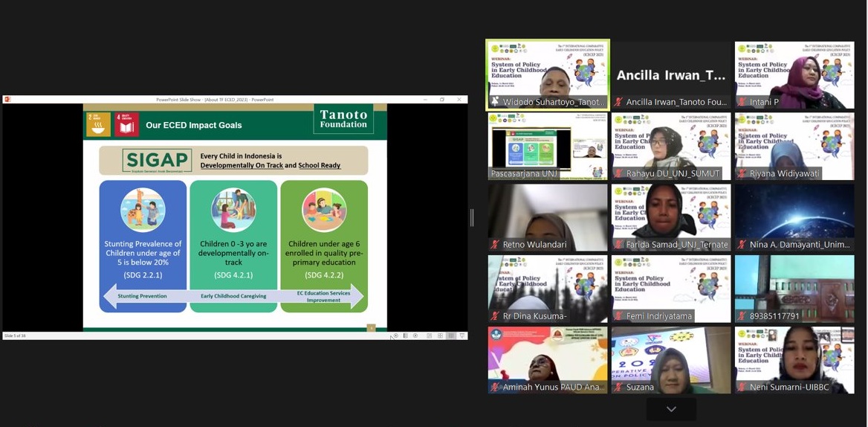The height and width of the screenshot is (427, 868).
Task: Click muted mic icon on Suzana tile
Action: coord(618,388)
